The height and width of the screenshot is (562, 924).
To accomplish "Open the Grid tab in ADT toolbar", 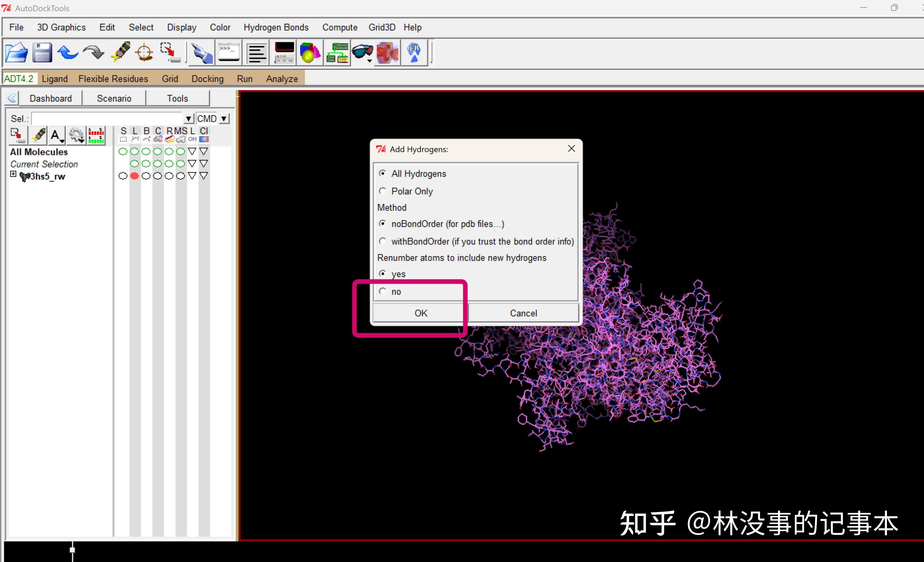I will (170, 79).
